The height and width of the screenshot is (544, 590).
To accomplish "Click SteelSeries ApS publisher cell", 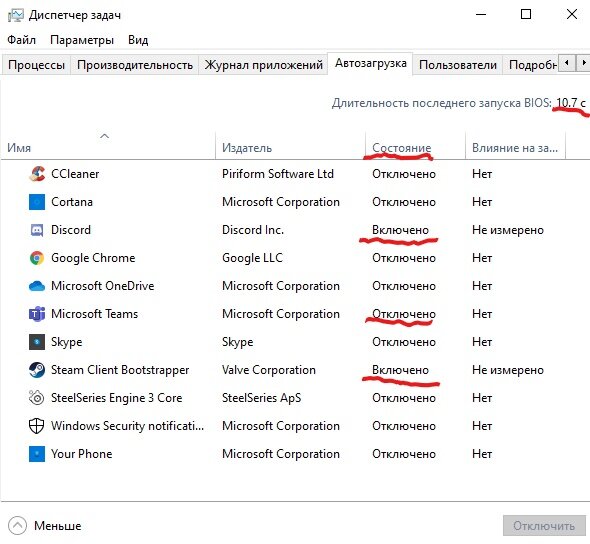I will coord(262,398).
